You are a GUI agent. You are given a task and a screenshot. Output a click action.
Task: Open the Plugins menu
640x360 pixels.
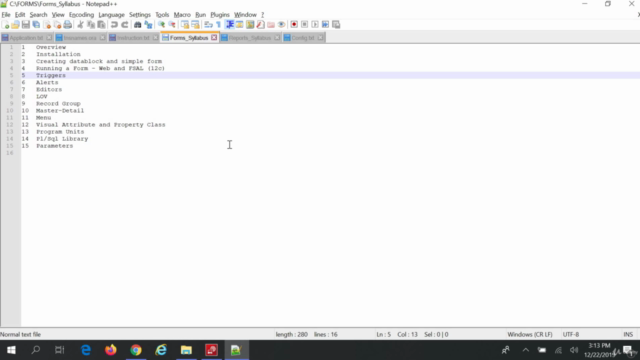[220, 15]
